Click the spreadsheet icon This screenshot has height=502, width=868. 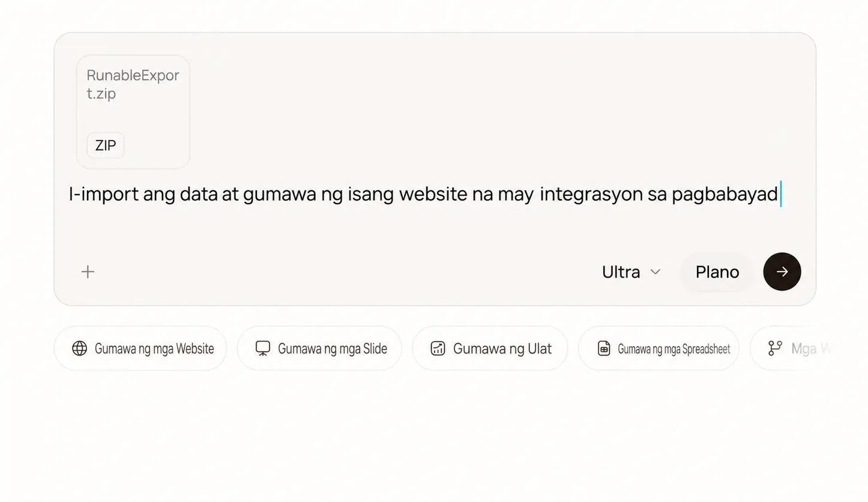point(604,348)
